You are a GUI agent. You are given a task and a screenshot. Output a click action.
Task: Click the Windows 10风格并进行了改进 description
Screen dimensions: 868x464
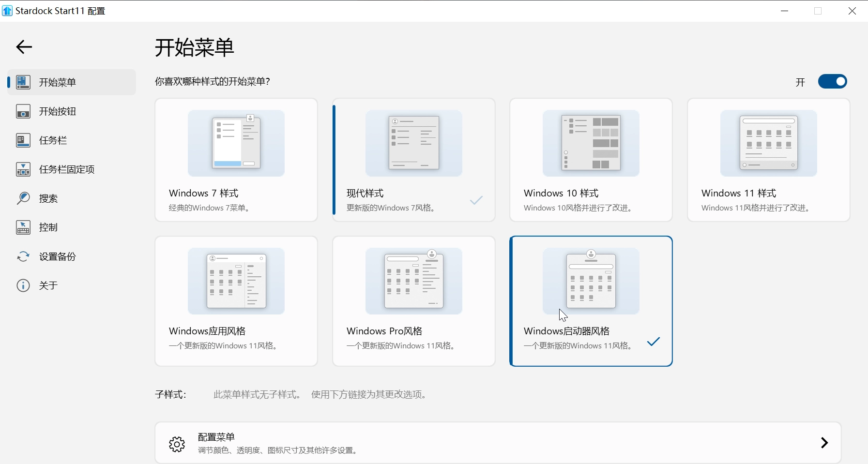point(579,208)
